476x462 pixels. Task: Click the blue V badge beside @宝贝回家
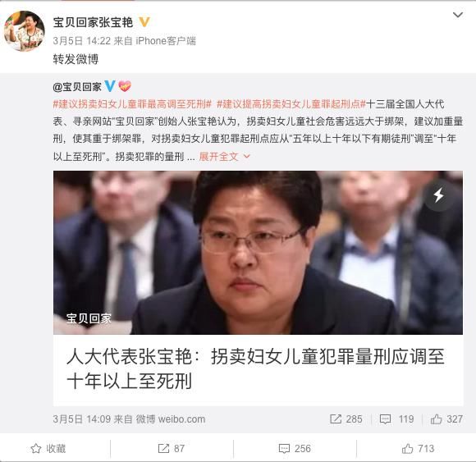(x=110, y=86)
